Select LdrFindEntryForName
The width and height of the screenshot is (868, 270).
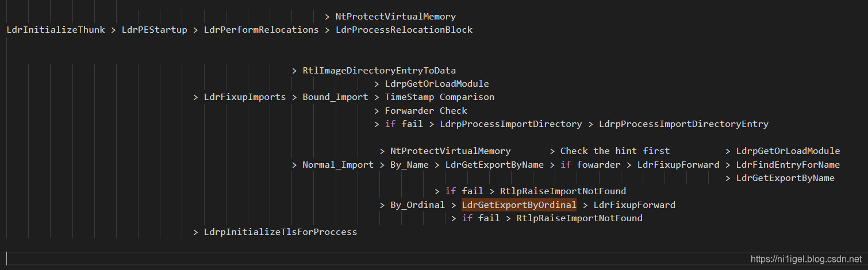(x=788, y=165)
